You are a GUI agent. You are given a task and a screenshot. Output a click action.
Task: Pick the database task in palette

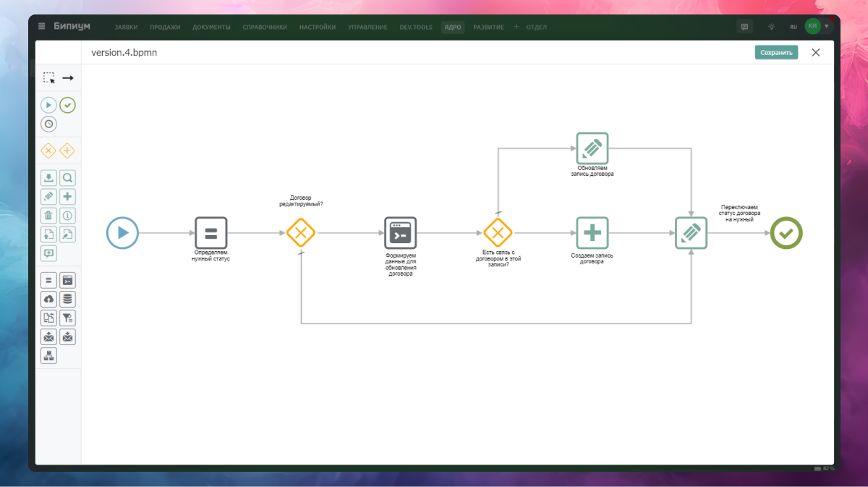[67, 299]
